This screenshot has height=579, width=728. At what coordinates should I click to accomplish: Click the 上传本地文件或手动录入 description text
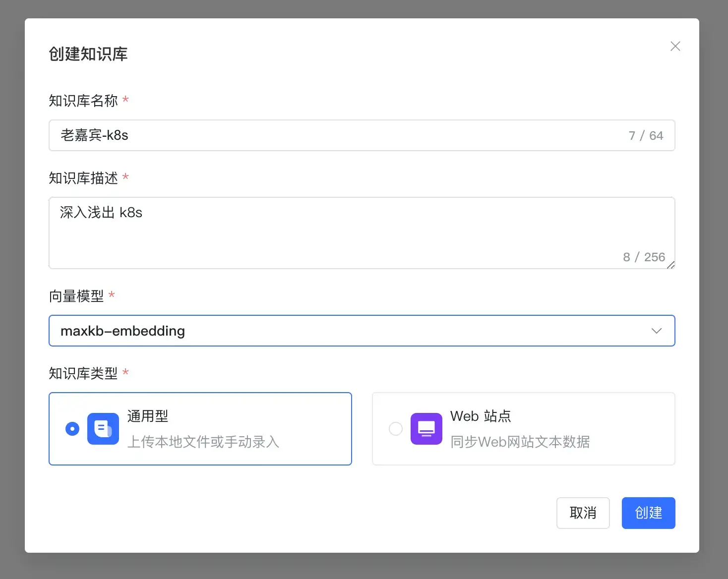click(203, 442)
